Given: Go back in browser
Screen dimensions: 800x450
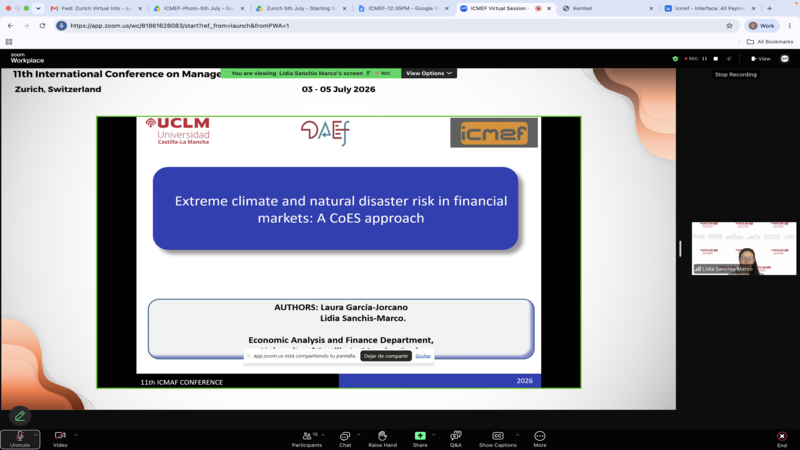Looking at the screenshot, I should [x=10, y=26].
